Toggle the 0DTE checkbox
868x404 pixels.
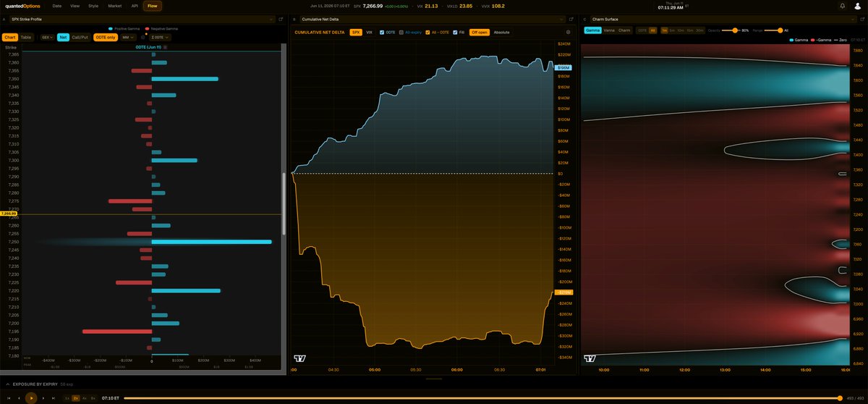coord(382,33)
